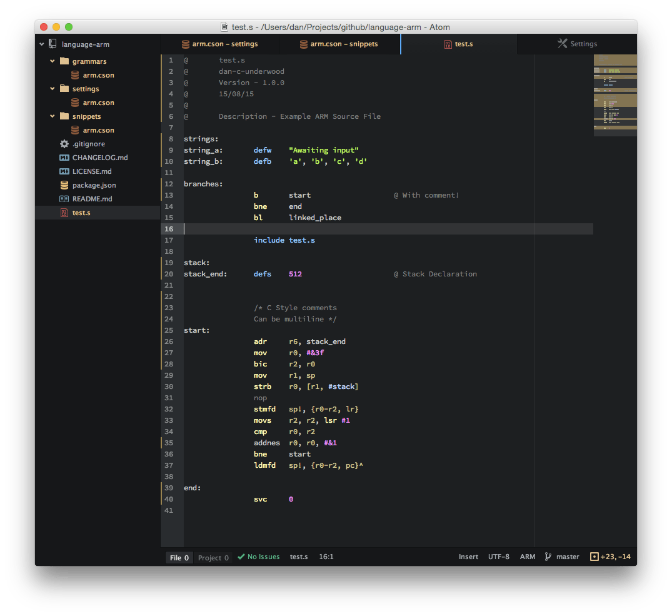
Task: Toggle the Project 0 indicator
Action: (x=213, y=557)
